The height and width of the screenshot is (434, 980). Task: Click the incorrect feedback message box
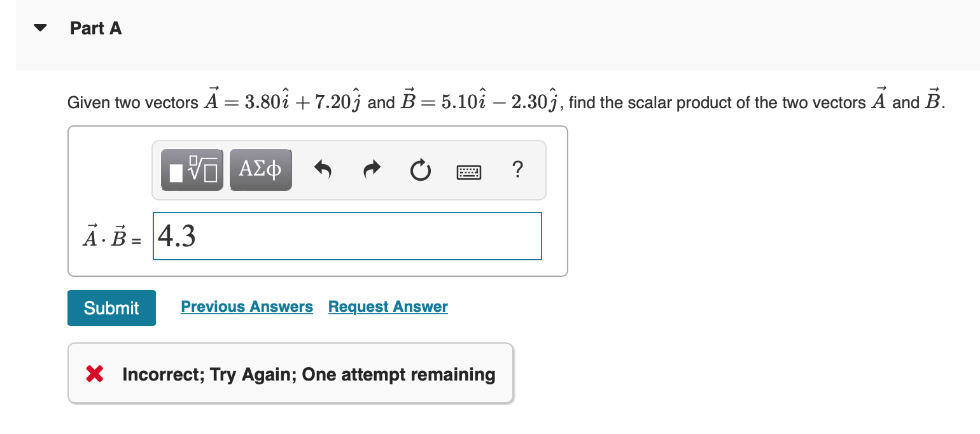(290, 373)
